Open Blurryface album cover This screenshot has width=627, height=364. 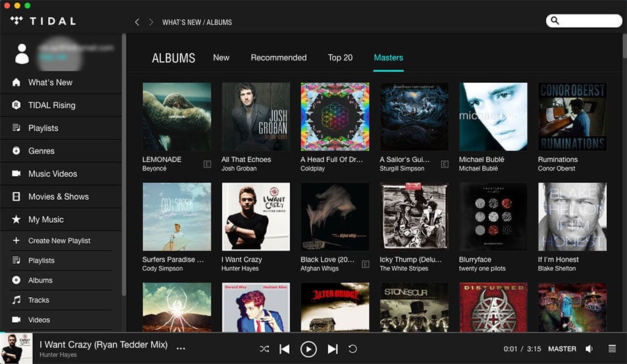pos(493,216)
